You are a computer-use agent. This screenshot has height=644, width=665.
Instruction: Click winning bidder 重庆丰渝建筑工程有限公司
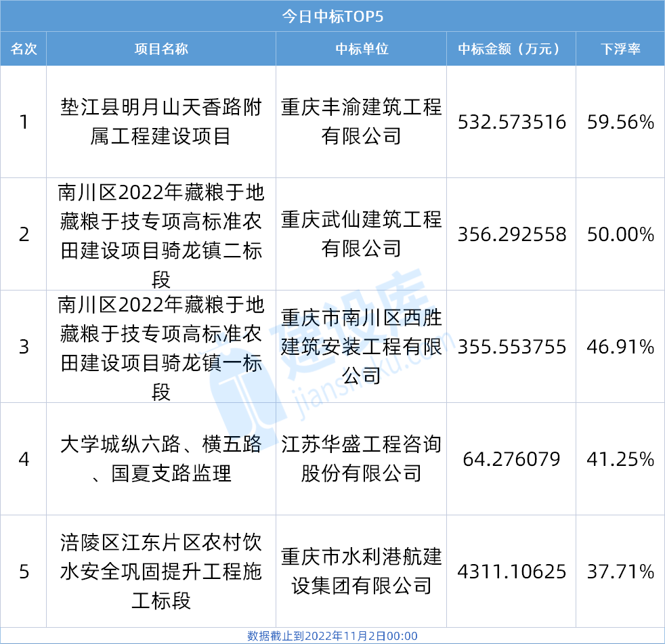click(362, 122)
